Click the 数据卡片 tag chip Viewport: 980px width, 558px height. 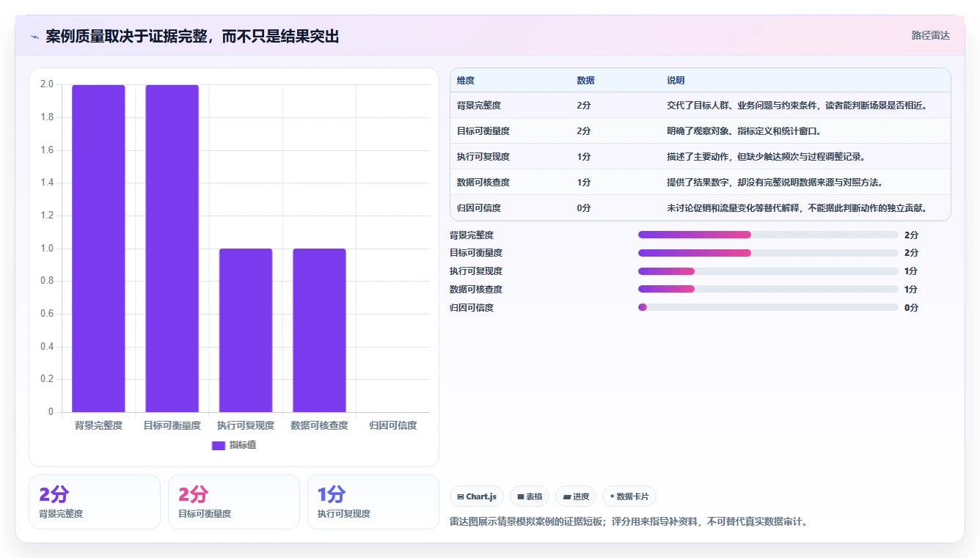click(629, 496)
